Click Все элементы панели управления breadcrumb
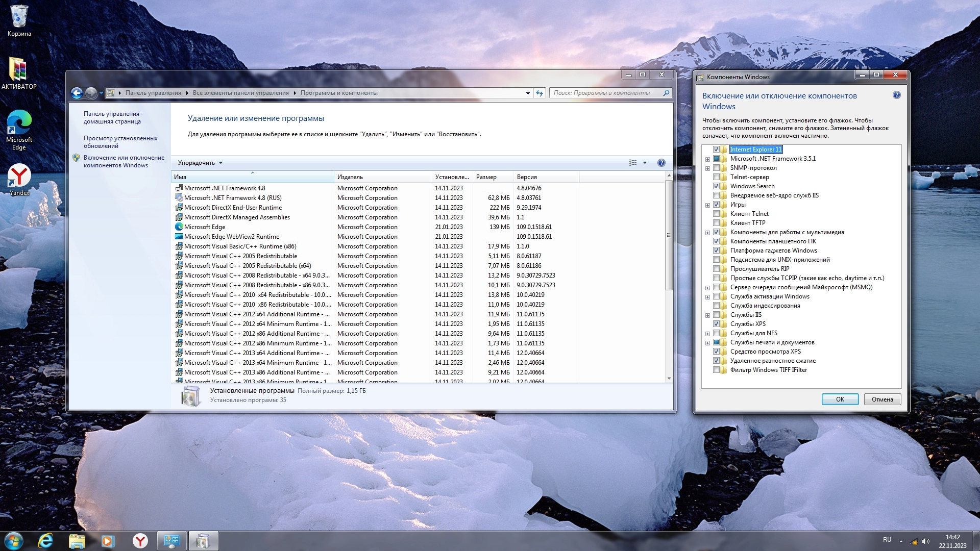 coord(240,93)
